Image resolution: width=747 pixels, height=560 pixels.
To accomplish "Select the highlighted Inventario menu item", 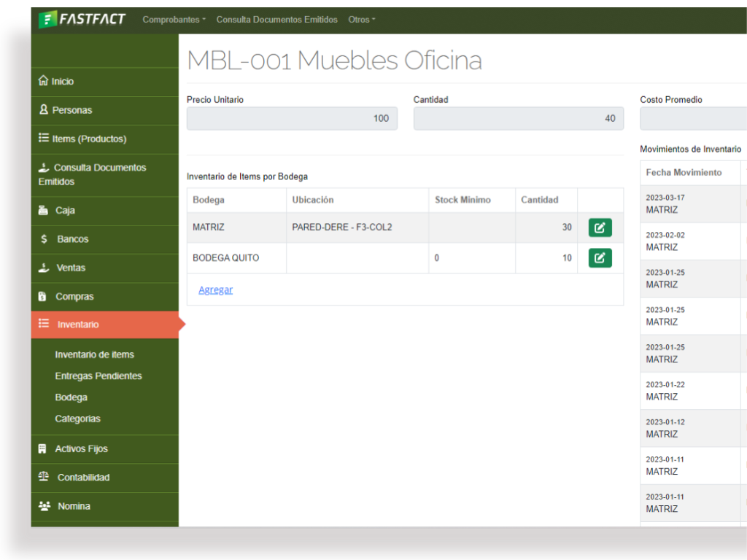I will pos(105,324).
